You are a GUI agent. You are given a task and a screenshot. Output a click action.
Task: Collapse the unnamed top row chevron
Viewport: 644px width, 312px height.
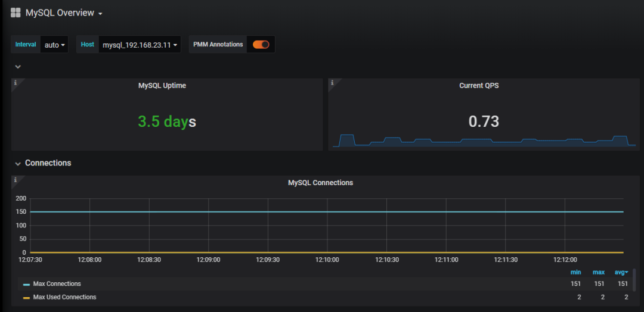[18, 67]
